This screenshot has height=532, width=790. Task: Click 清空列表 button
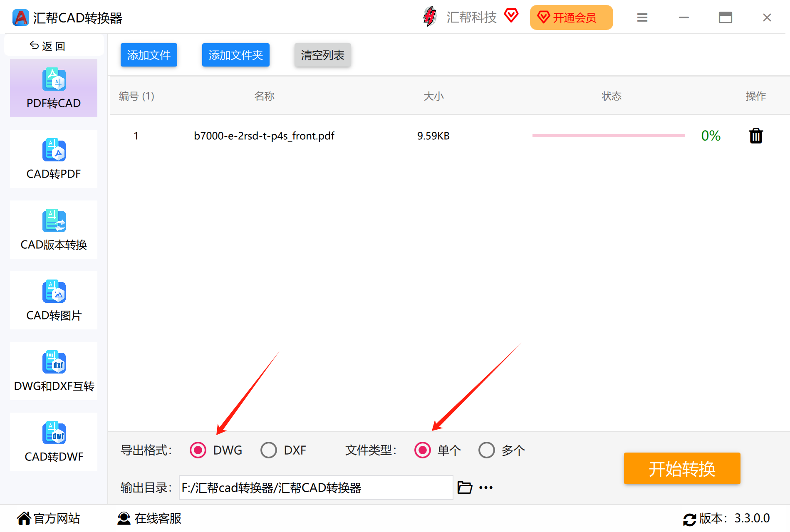pos(323,55)
